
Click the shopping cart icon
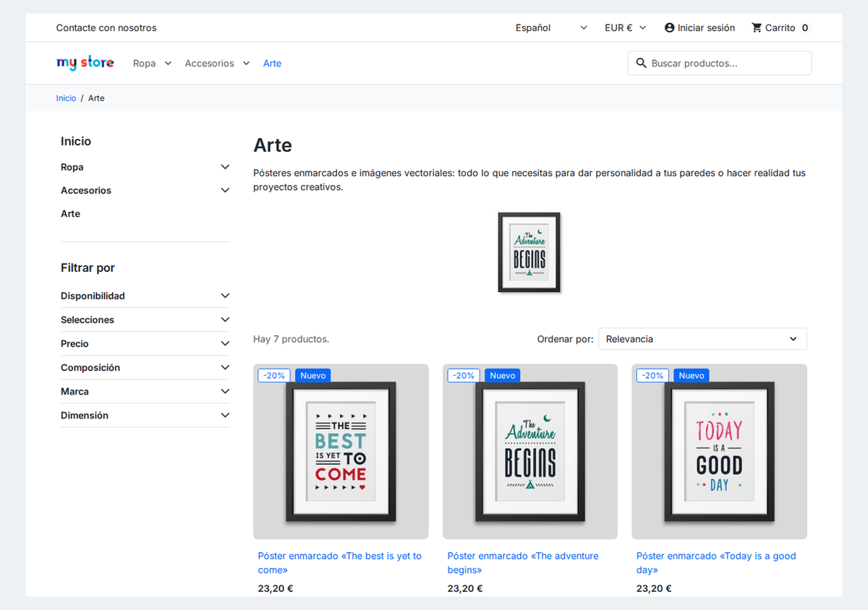coord(757,27)
